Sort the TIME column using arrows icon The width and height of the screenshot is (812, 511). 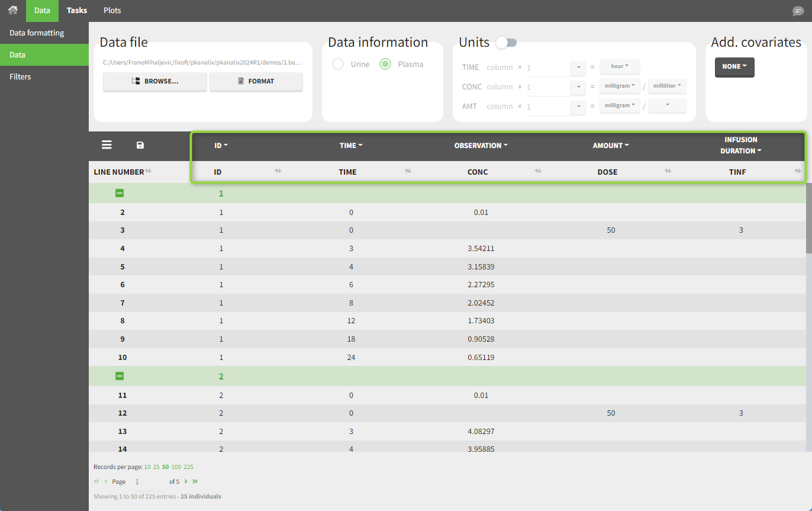408,171
